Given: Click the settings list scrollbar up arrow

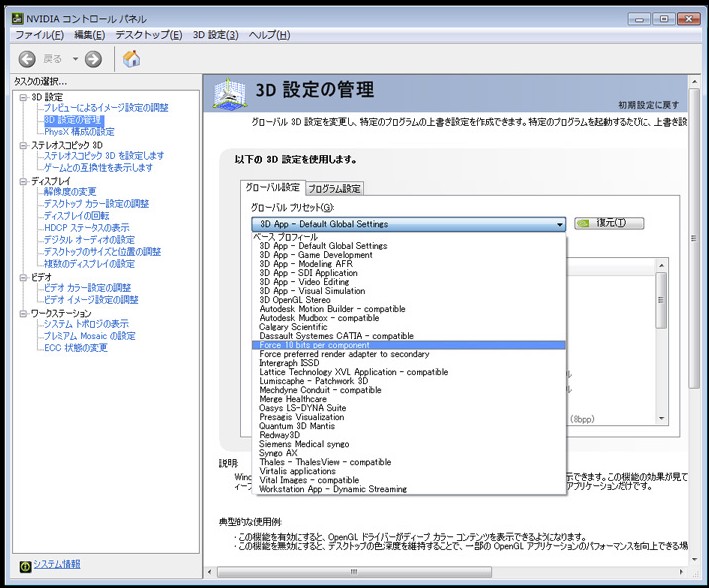Looking at the screenshot, I should coord(661,266).
